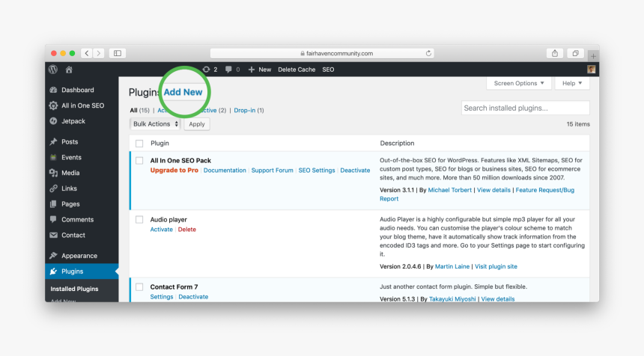Check the select-all plugins checkbox
The width and height of the screenshot is (644, 356).
coord(139,144)
